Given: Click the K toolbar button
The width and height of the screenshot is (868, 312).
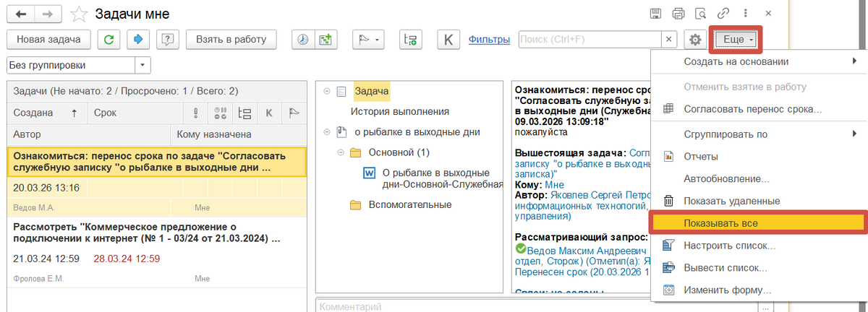Looking at the screenshot, I should [x=449, y=39].
